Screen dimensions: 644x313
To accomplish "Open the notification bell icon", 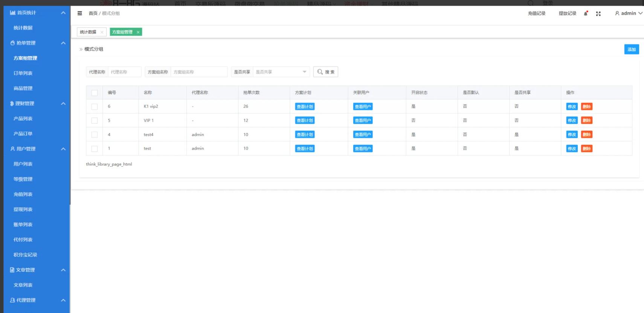I will click(x=586, y=14).
